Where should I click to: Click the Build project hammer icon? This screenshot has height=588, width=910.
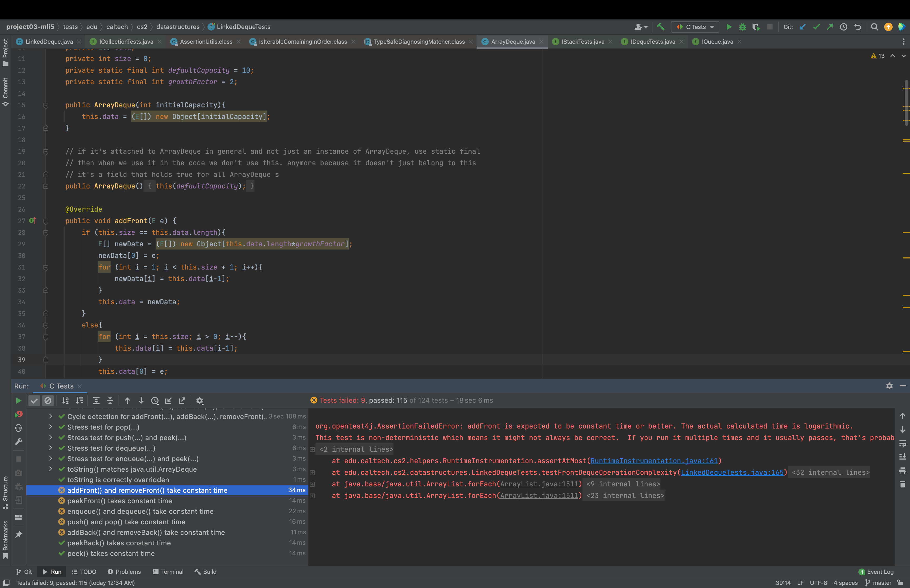tap(661, 27)
